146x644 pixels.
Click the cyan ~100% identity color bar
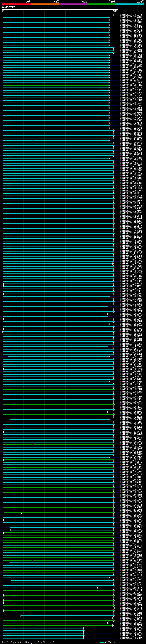click(129, 4)
